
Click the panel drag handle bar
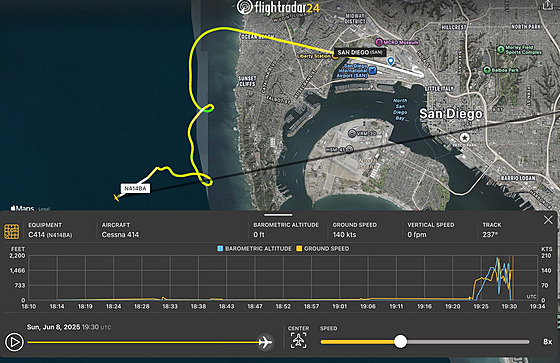click(278, 215)
